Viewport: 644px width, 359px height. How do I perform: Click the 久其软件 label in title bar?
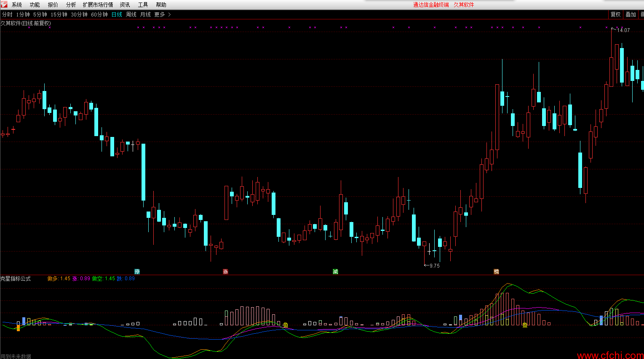(464, 5)
